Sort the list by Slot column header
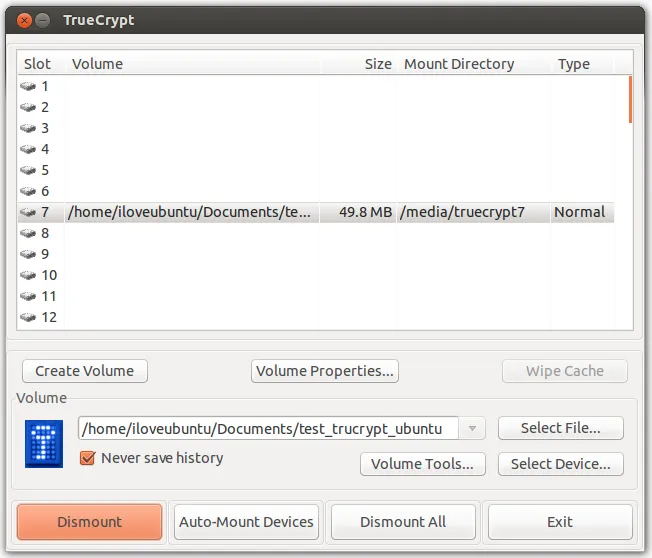The height and width of the screenshot is (558, 652). pos(41,64)
